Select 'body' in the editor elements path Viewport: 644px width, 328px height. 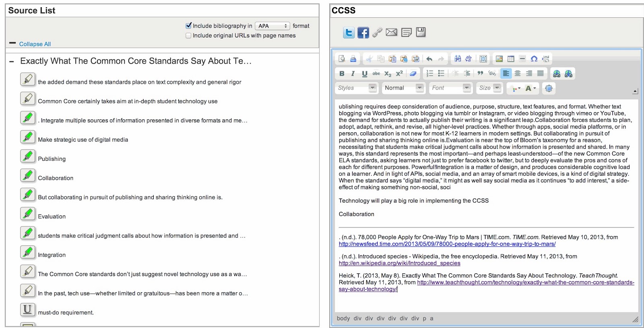coord(343,318)
